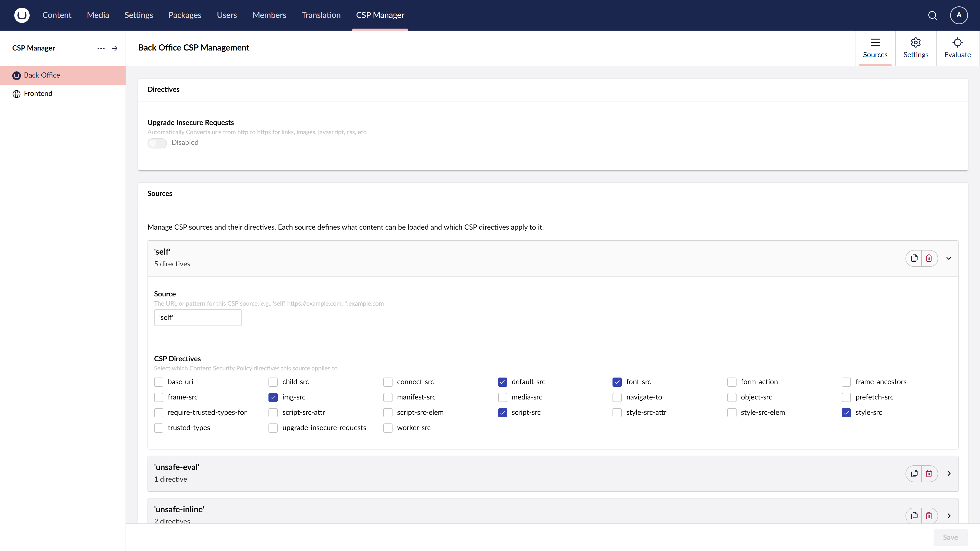Open the Translation section

tap(321, 15)
